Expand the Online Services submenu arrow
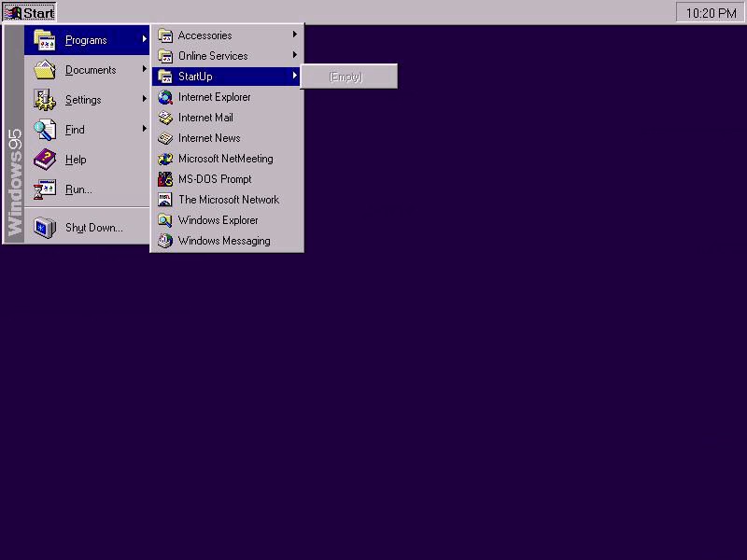The image size is (747, 560). [x=295, y=56]
